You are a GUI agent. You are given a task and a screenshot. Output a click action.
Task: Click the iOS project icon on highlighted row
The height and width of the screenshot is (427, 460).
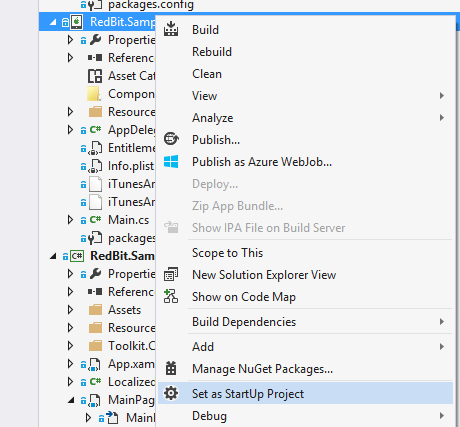pos(77,22)
